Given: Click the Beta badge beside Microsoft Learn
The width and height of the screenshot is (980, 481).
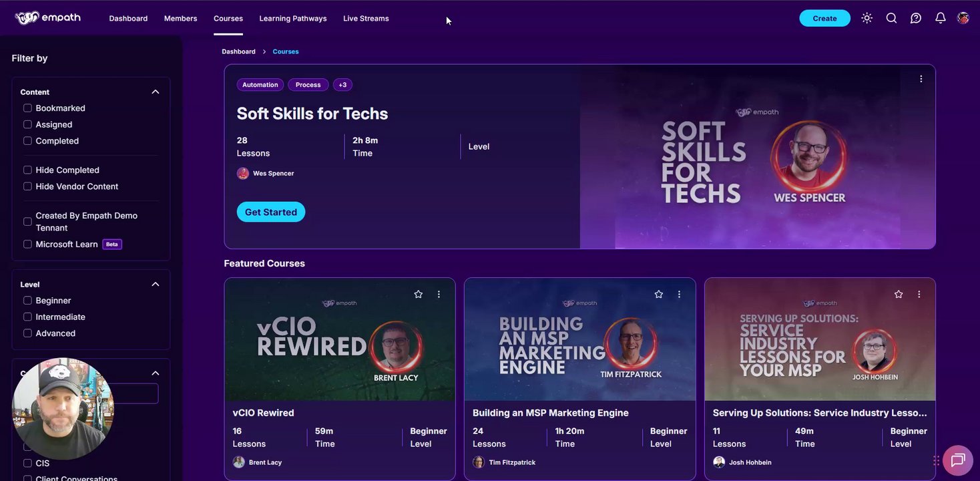Looking at the screenshot, I should point(112,245).
